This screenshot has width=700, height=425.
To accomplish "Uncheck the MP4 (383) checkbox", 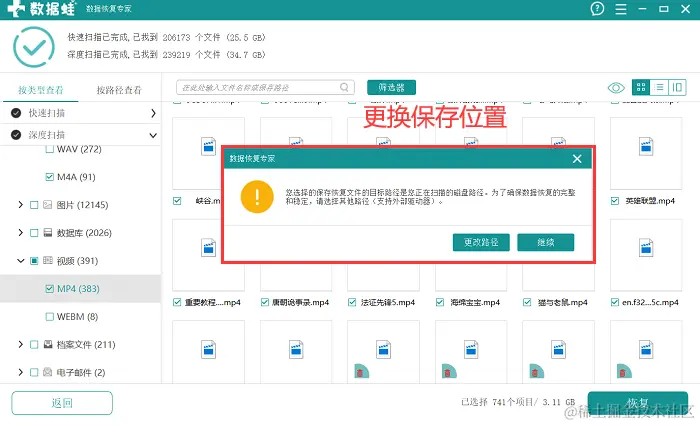I will coord(50,289).
